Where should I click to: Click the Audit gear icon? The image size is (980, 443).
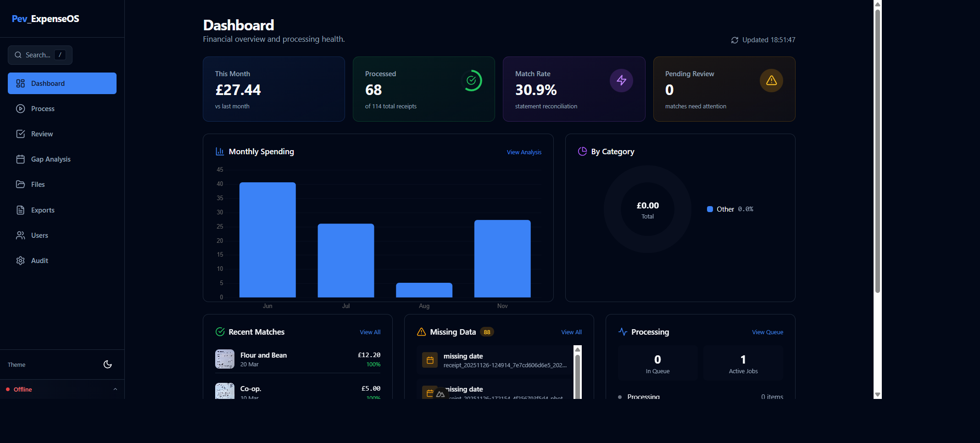[21, 260]
